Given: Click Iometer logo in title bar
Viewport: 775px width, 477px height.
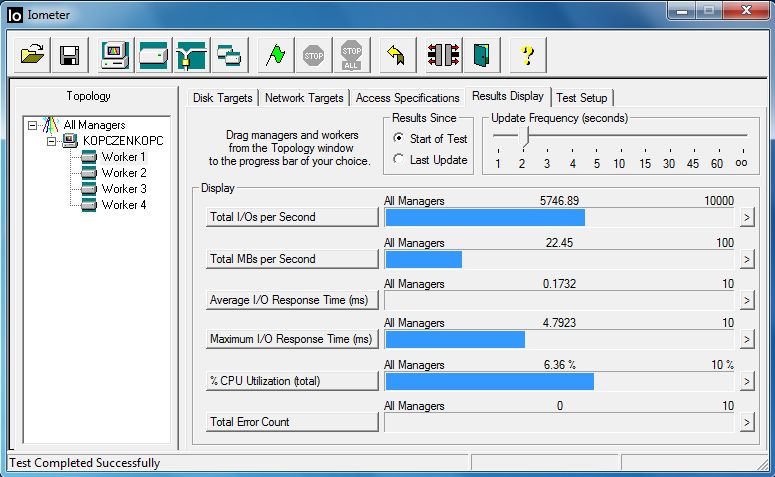Looking at the screenshot, I should click(x=15, y=15).
